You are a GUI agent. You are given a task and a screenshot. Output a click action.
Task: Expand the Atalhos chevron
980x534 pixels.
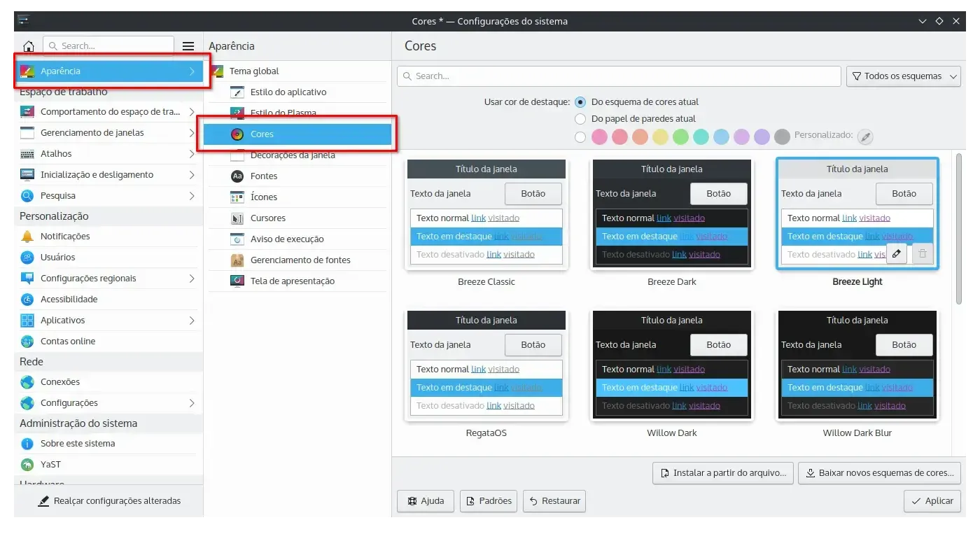(x=192, y=154)
